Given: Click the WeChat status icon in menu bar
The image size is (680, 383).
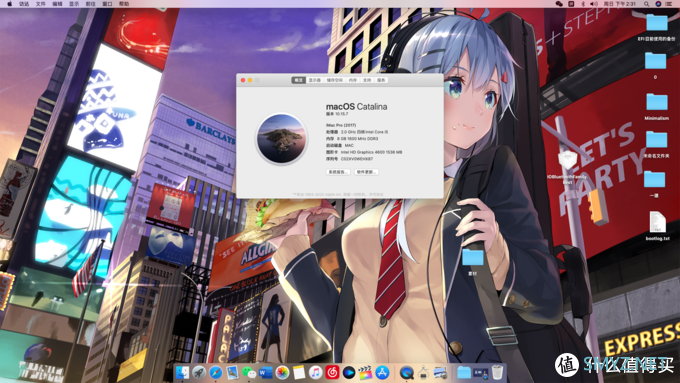Looking at the screenshot, I should (559, 3).
